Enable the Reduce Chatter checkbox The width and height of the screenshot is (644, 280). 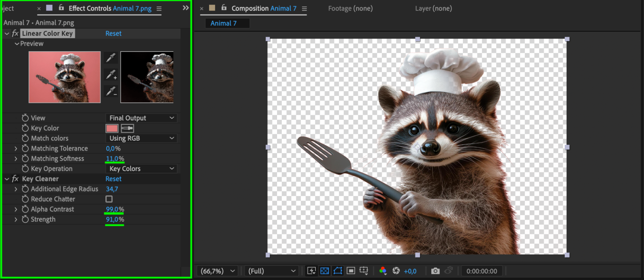point(109,199)
